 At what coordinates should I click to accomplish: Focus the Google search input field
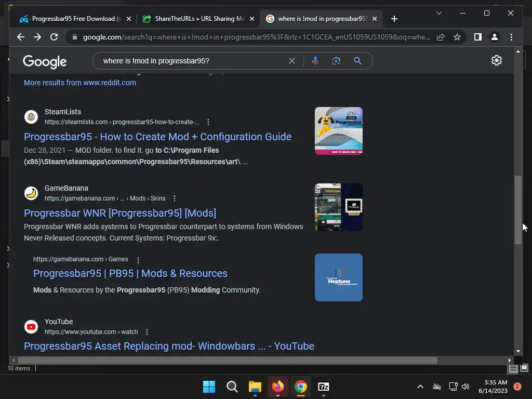coord(193,61)
